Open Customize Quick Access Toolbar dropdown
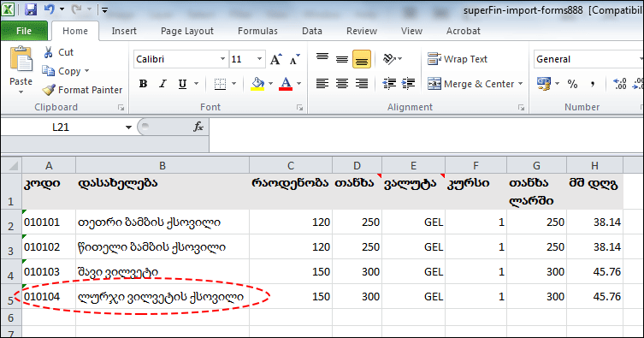This screenshot has width=644, height=338. (104, 10)
